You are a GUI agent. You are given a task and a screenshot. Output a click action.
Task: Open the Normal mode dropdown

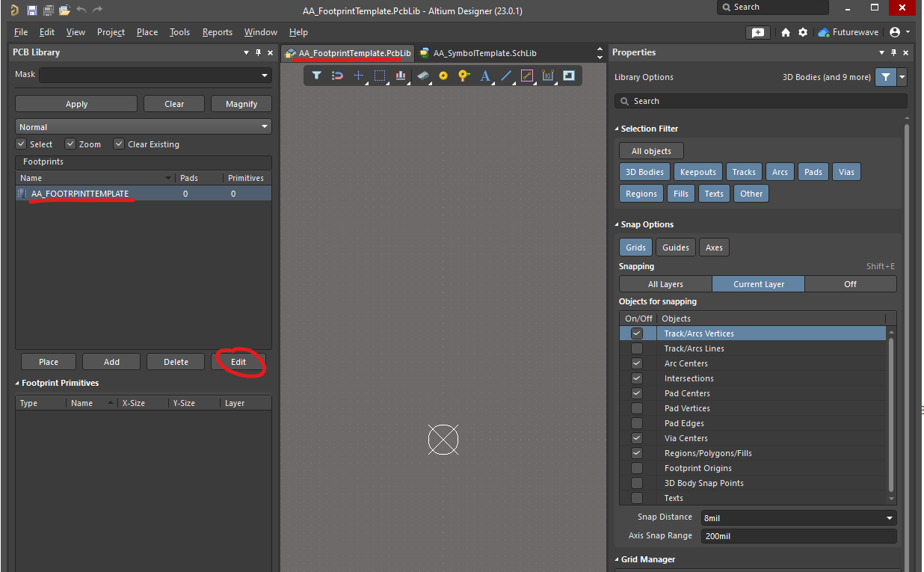click(x=265, y=127)
